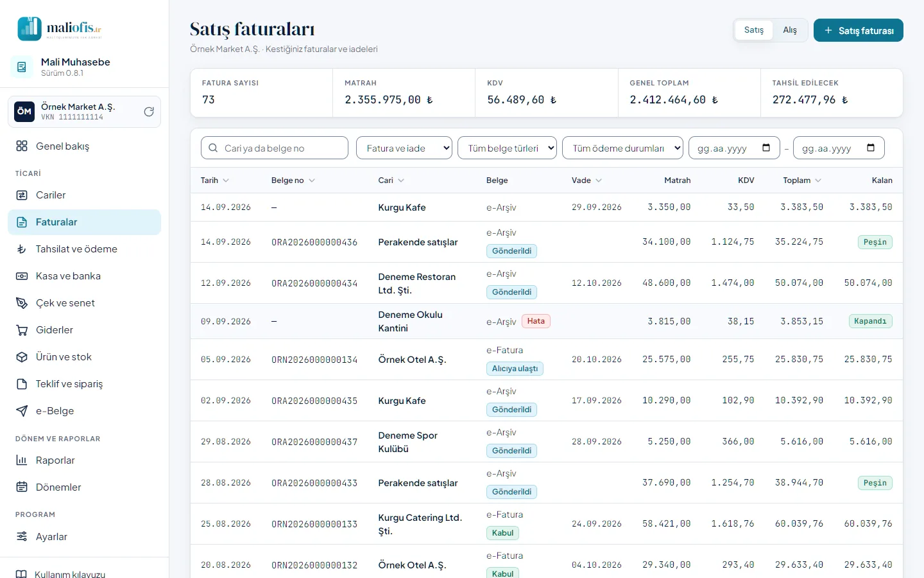Sort the table by Tarih column
Viewport: 924px width, 578px height.
(214, 180)
